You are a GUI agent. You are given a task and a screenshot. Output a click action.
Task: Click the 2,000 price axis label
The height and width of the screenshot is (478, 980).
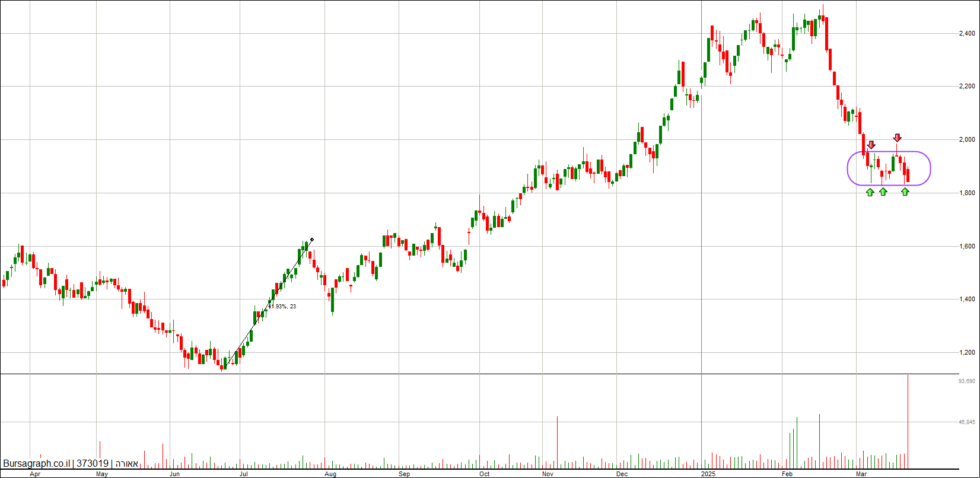[x=967, y=140]
